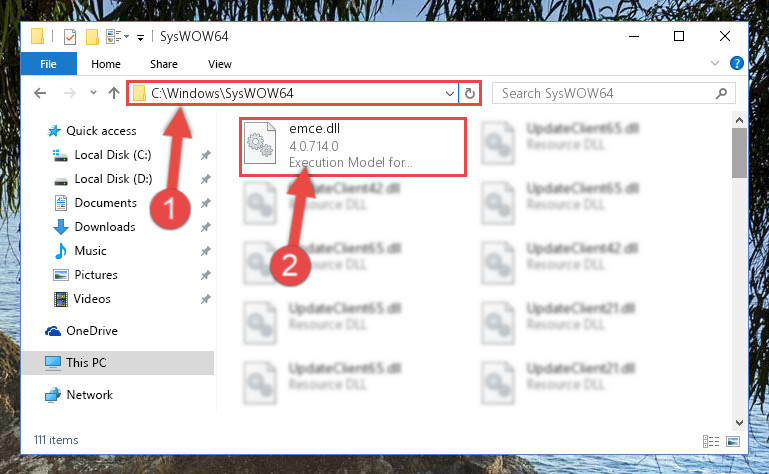Click the vertical scrollbar thumb
Screen dimensions: 769x474
click(739, 153)
